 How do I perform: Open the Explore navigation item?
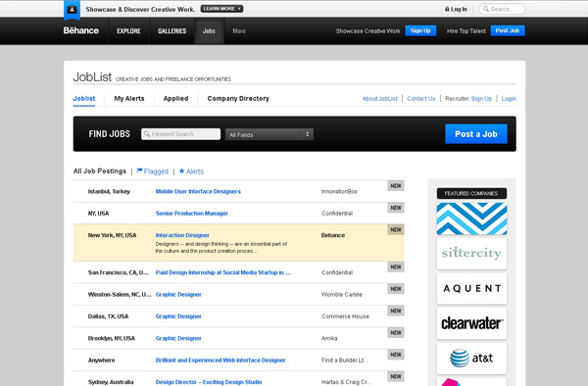coord(128,31)
